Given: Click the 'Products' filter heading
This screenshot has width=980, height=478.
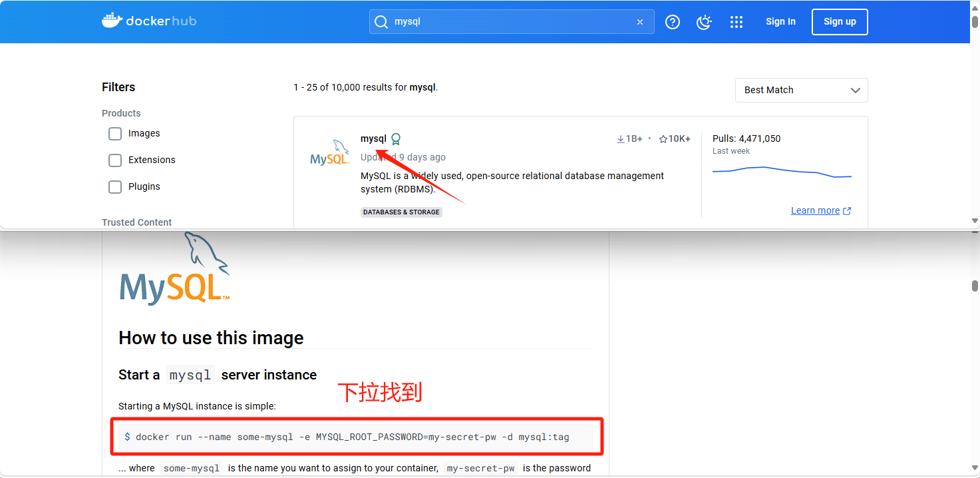Looking at the screenshot, I should point(121,113).
